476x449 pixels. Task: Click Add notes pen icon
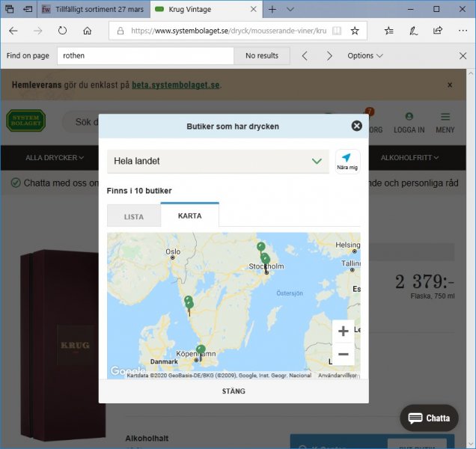413,31
